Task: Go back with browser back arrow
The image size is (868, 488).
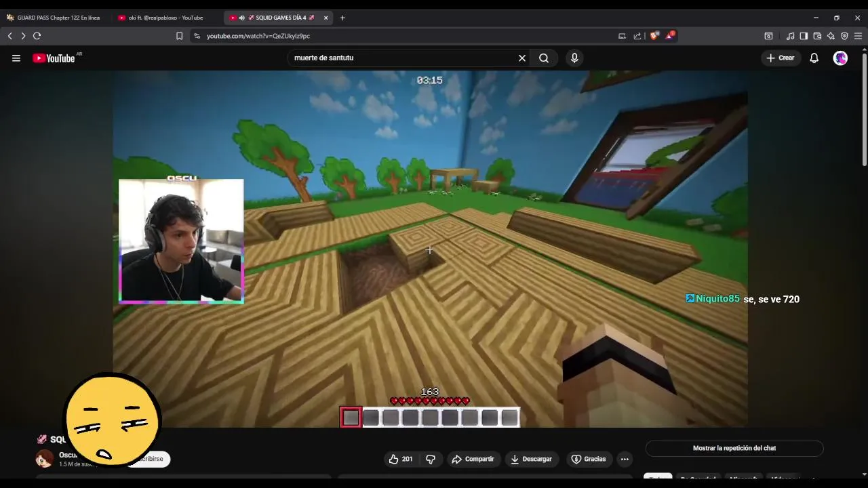Action: [x=10, y=36]
